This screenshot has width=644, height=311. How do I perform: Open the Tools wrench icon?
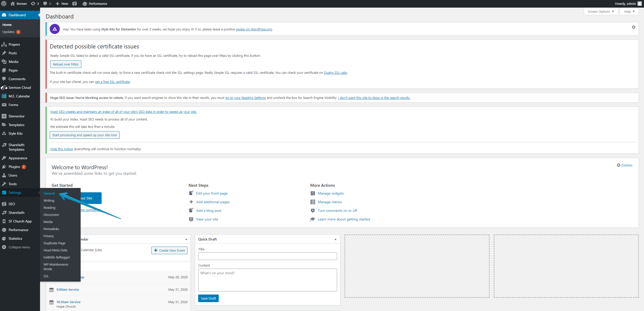(x=4, y=184)
